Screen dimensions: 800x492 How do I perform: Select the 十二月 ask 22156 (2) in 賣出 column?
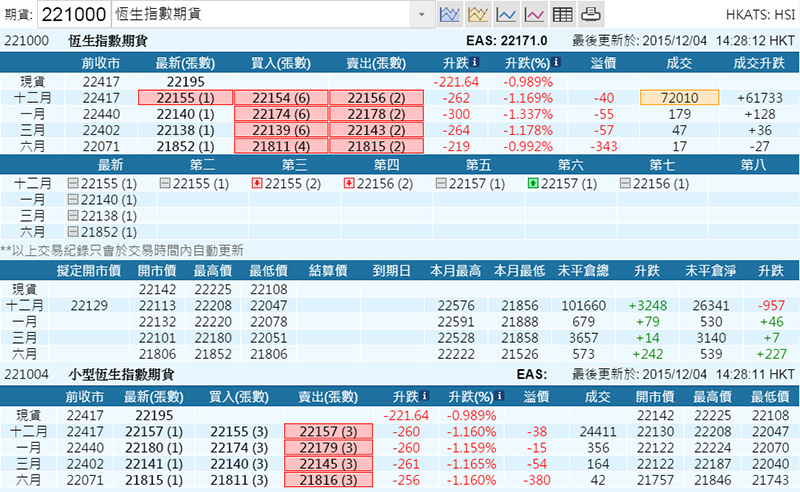(376, 97)
